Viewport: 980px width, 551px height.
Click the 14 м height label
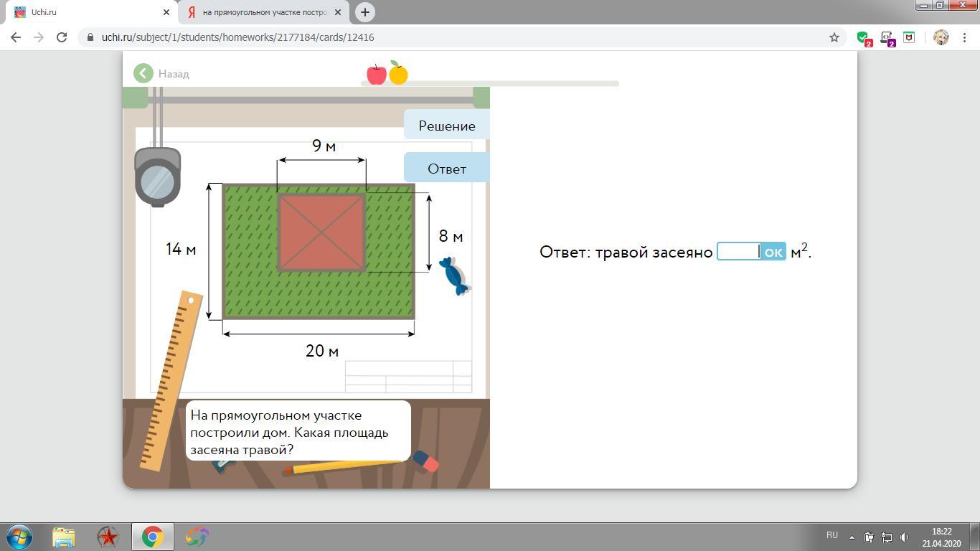click(181, 249)
